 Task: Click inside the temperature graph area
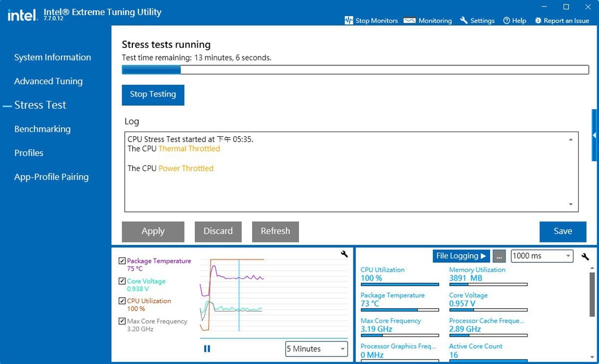(274, 295)
